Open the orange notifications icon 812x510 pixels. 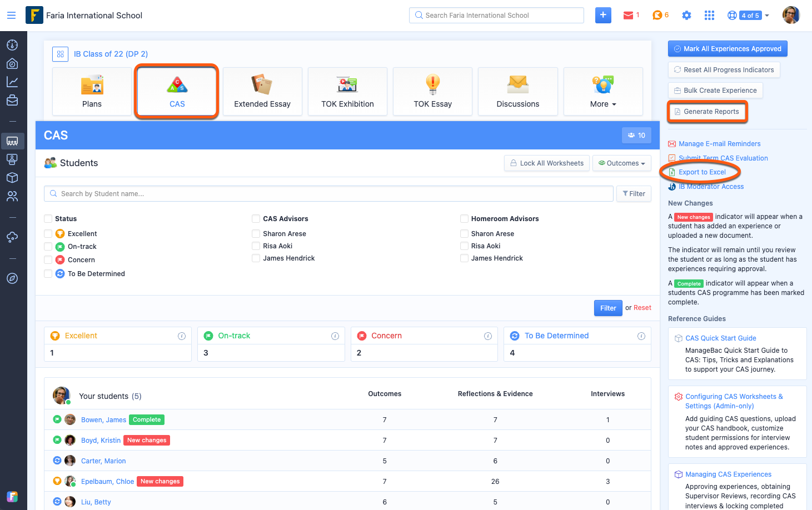pos(657,16)
